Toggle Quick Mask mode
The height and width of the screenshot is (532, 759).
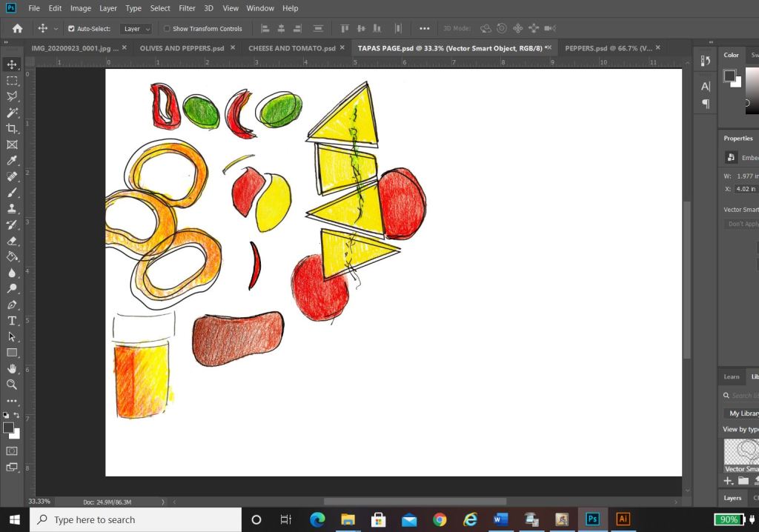(x=12, y=450)
